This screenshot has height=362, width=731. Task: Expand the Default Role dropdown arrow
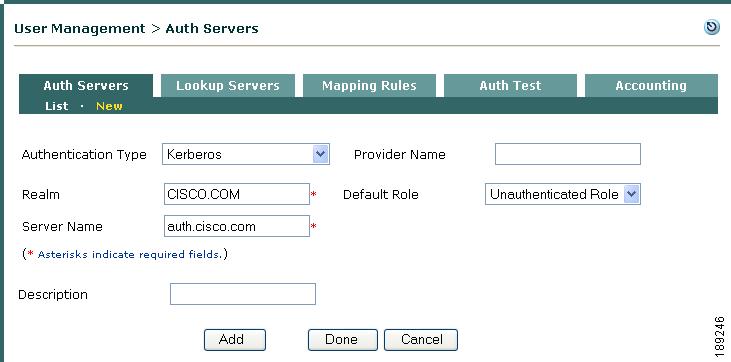(x=631, y=194)
